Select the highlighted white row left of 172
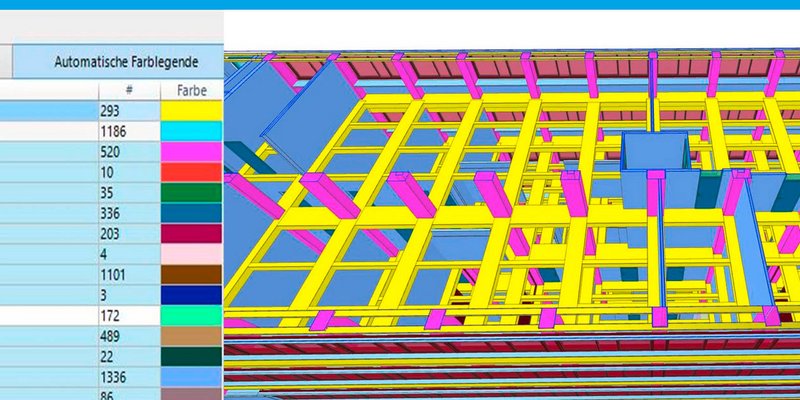Image resolution: width=800 pixels, height=400 pixels. [x=48, y=316]
